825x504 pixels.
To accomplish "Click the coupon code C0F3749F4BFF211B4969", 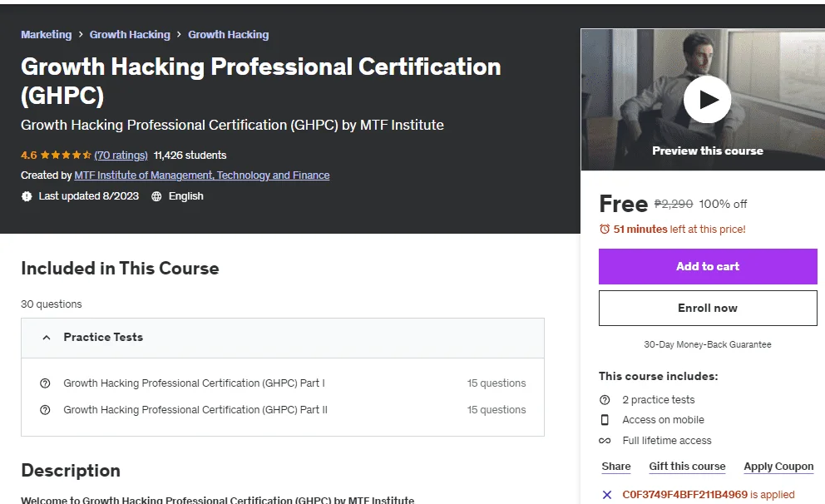I will click(684, 495).
